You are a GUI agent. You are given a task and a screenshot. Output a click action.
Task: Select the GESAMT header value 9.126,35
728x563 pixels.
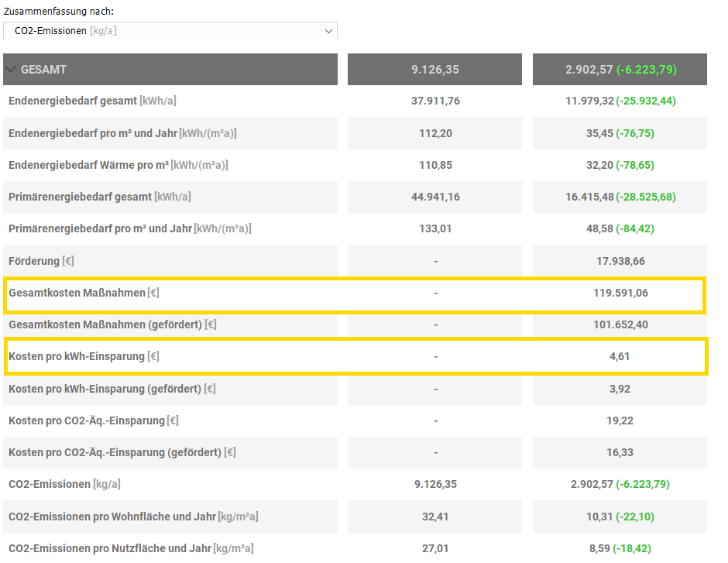[435, 70]
